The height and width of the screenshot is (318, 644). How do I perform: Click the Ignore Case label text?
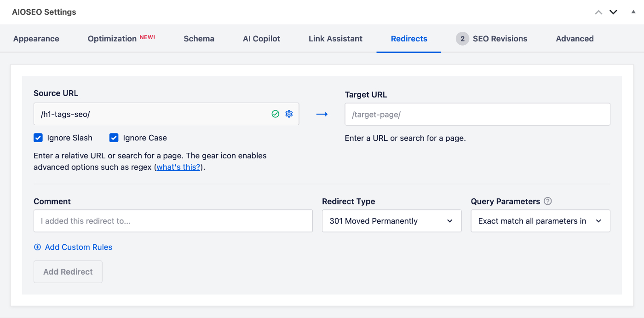pos(145,138)
